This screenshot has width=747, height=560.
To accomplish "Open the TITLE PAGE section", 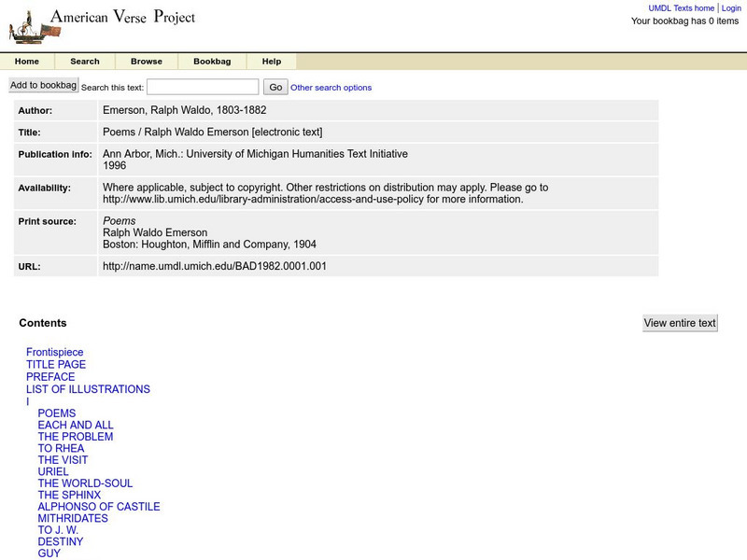I will [56, 364].
